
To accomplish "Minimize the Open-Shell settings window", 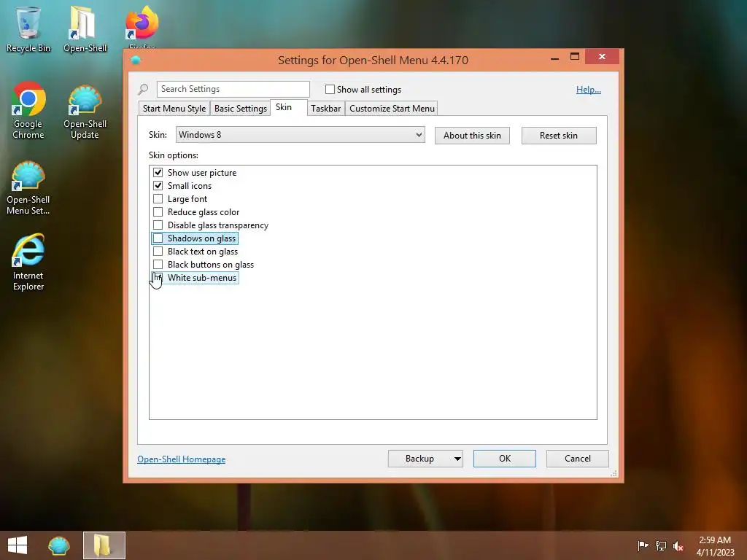I will tap(554, 57).
